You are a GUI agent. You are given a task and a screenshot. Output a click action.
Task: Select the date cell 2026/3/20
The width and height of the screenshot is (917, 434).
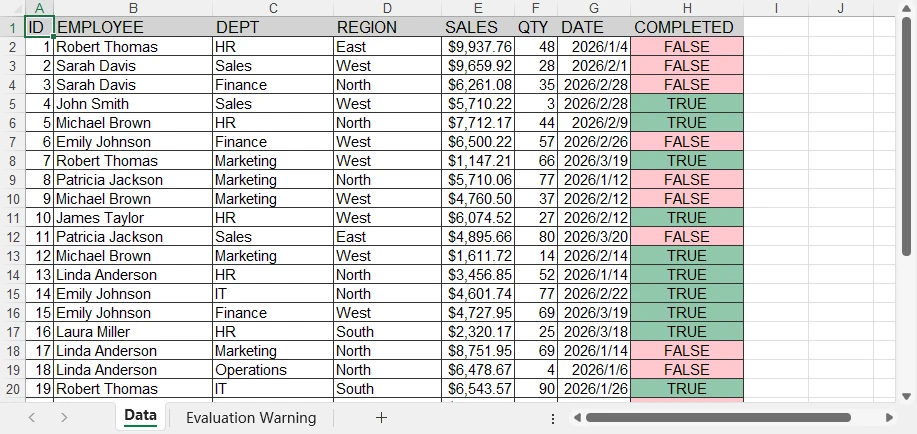click(x=594, y=237)
